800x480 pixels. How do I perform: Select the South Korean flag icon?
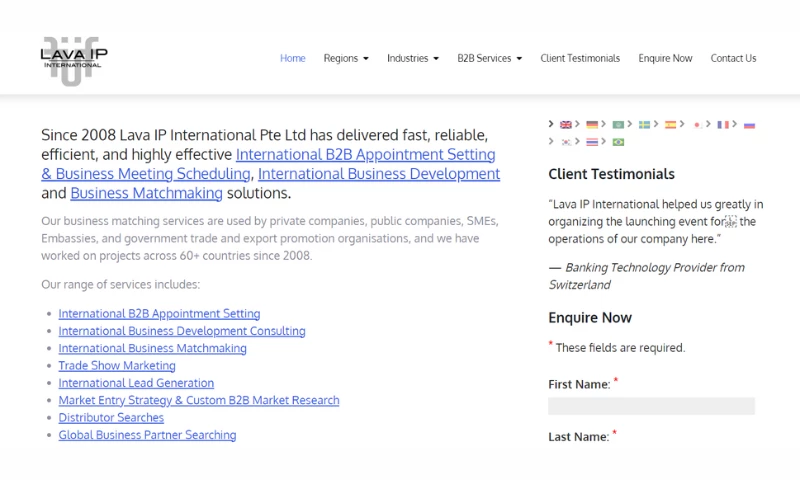pos(565,142)
